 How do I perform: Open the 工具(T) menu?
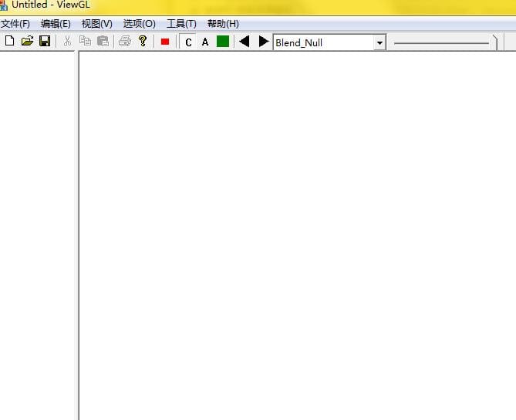click(x=181, y=24)
